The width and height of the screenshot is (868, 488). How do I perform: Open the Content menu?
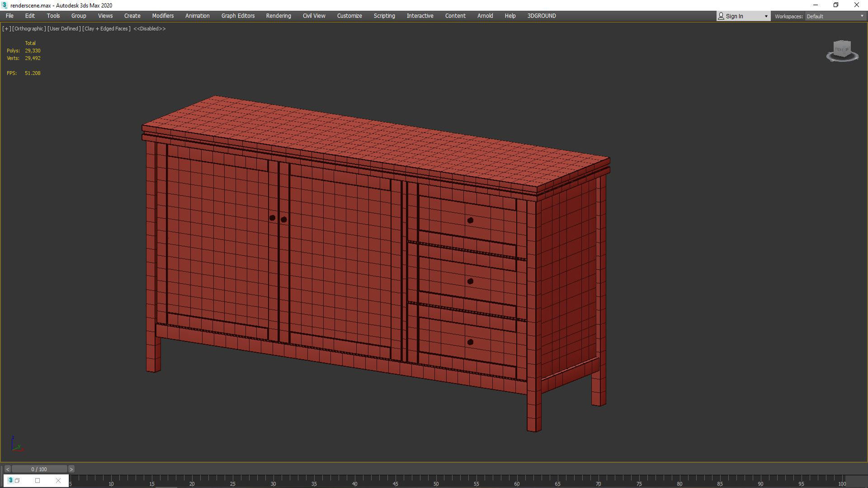(455, 16)
